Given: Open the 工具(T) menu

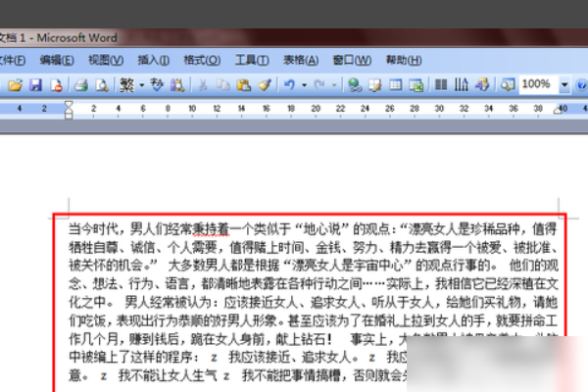Looking at the screenshot, I should pos(252,60).
